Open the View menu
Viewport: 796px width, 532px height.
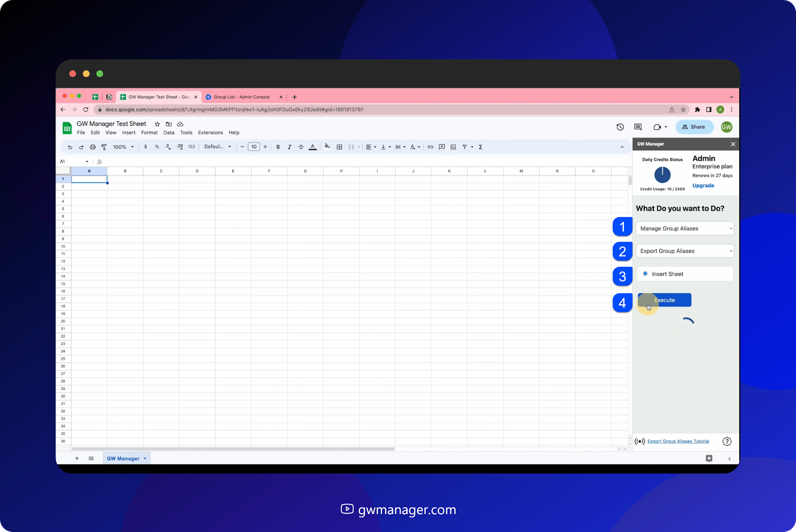111,133
